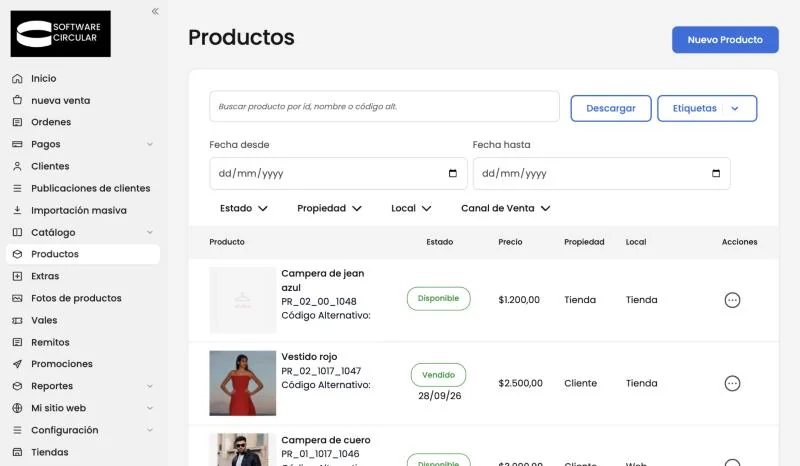
Task: Click the menu-lines icon beside Configuración
Action: pyautogui.click(x=17, y=430)
